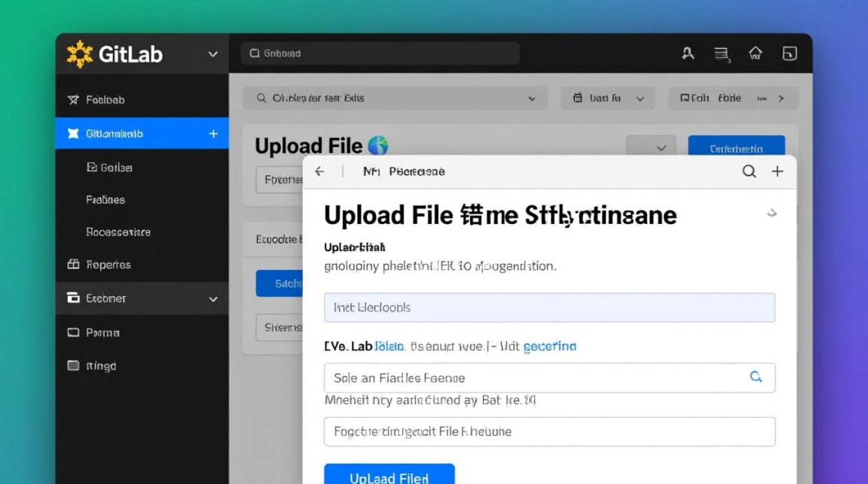Image resolution: width=868 pixels, height=484 pixels.
Task: Click the bold 'Uplanrbhah' subheading in the dialog
Action: 355,247
